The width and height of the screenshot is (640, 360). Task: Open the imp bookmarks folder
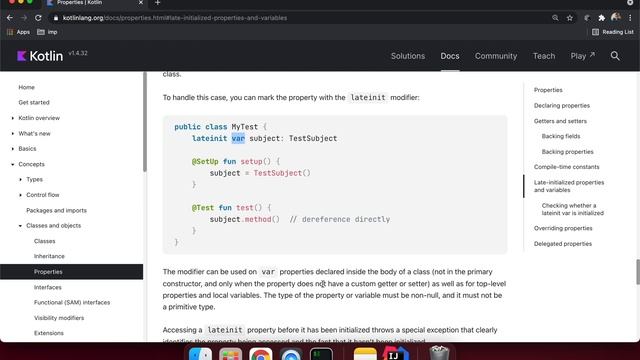(47, 32)
